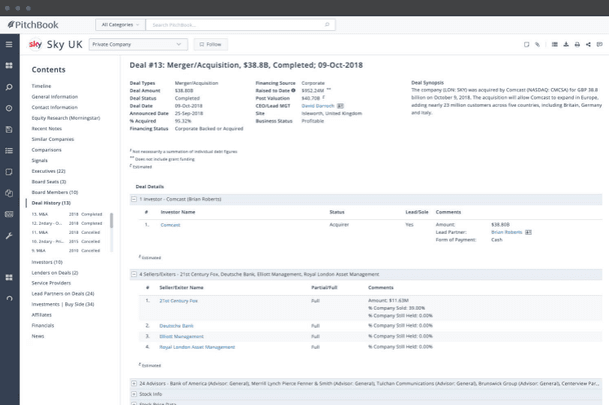Open the 21st Century Fox link

[x=178, y=300]
